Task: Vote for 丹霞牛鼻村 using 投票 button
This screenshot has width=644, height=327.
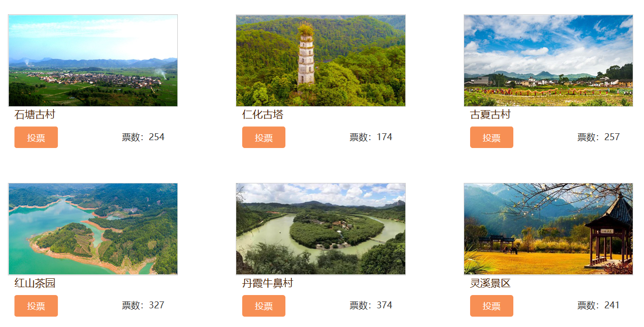Action: point(264,306)
